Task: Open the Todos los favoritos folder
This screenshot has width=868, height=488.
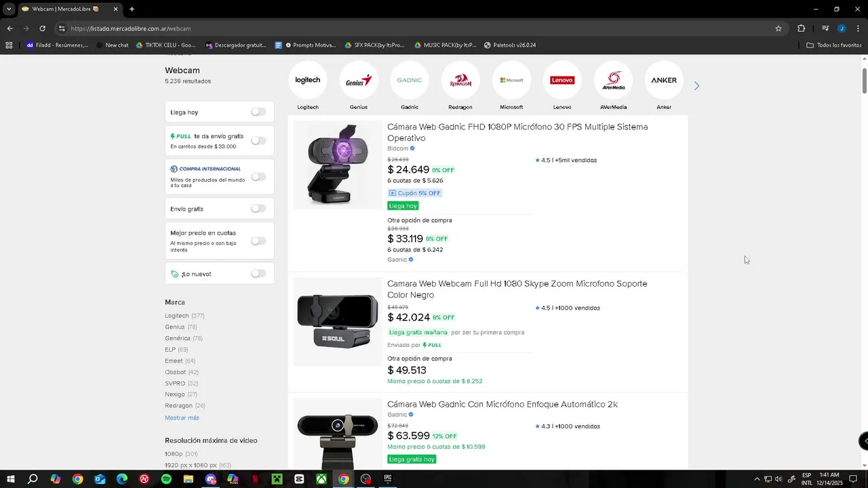Action: coord(834,45)
